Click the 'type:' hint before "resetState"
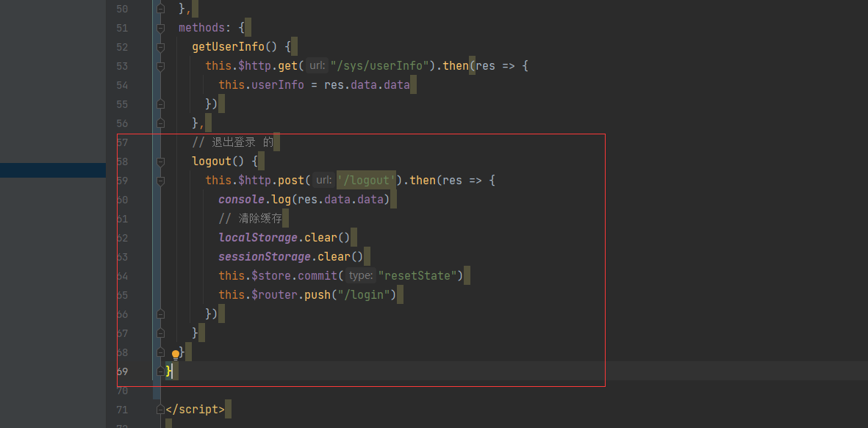The image size is (868, 428). coord(361,275)
